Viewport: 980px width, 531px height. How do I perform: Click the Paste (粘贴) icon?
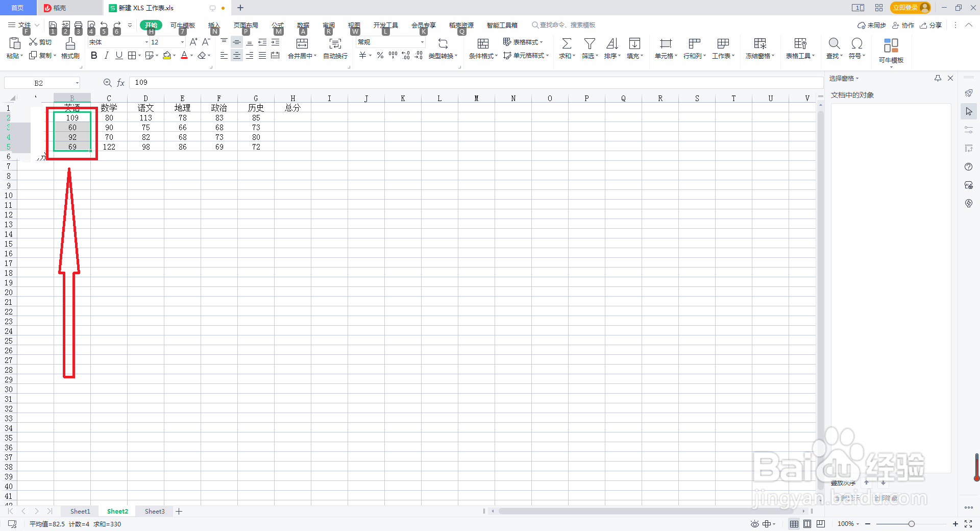coord(15,43)
